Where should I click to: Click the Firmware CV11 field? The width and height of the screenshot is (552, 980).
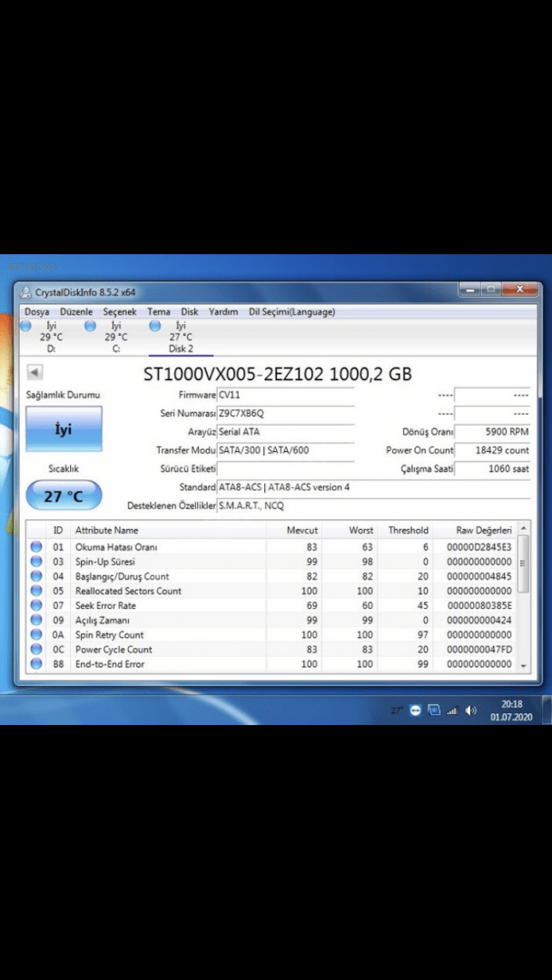click(x=285, y=395)
